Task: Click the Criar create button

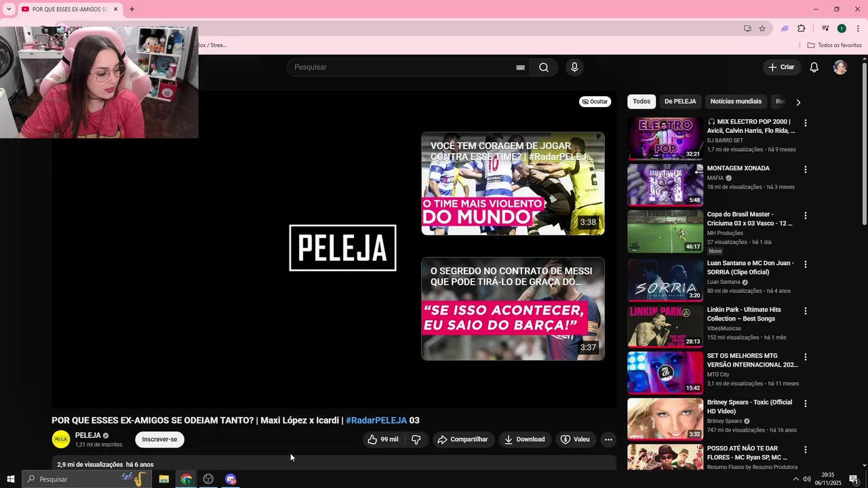Action: [x=781, y=67]
